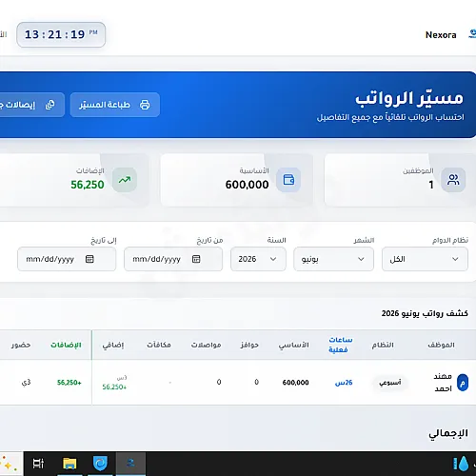Viewport: 476px width, 476px height.
Task: Click the أسبوعي badge in the row
Action: tap(390, 383)
